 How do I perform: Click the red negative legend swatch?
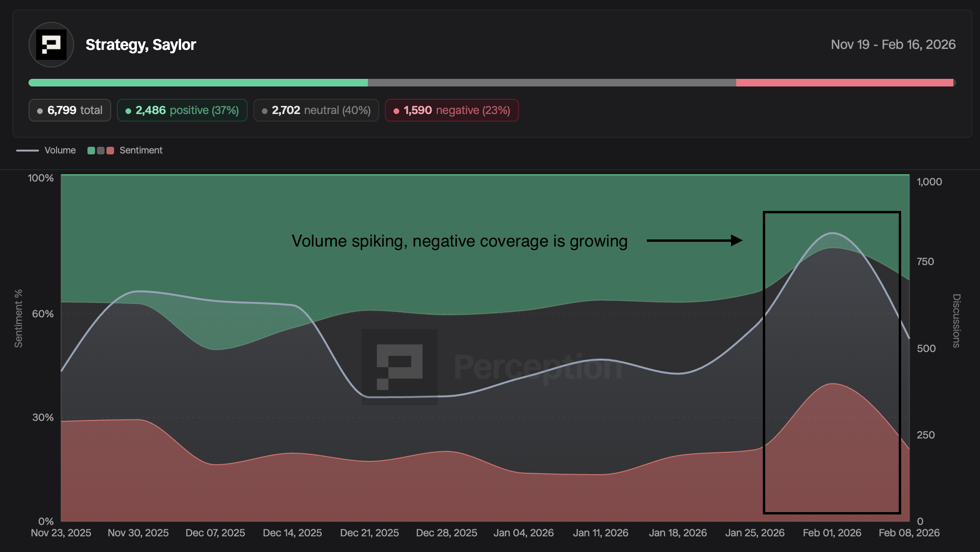click(110, 151)
